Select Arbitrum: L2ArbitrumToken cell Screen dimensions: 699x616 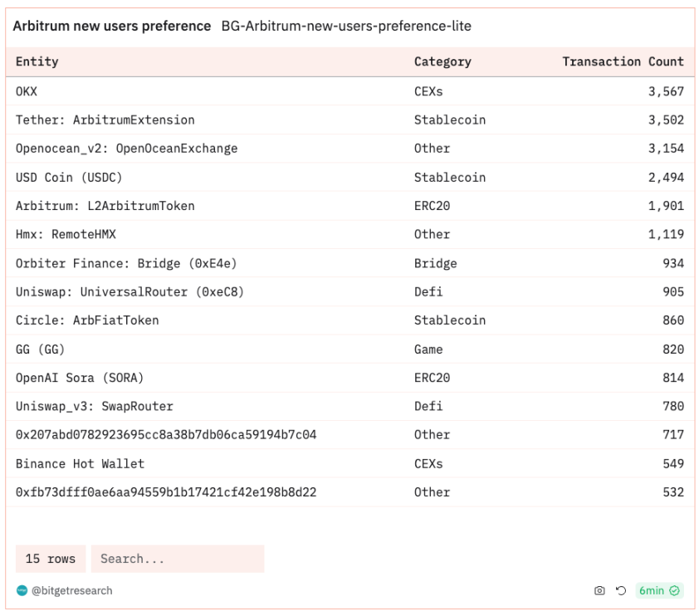click(x=105, y=206)
